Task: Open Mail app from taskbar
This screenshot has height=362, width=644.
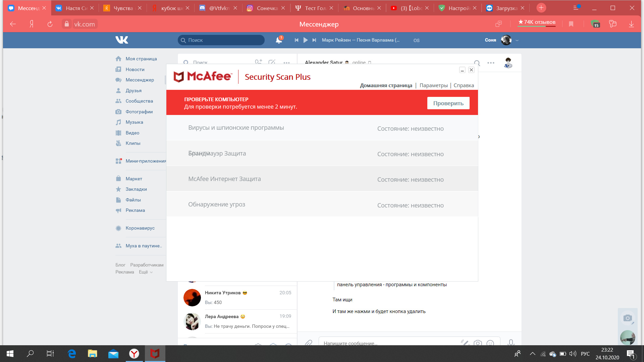Action: (113, 354)
